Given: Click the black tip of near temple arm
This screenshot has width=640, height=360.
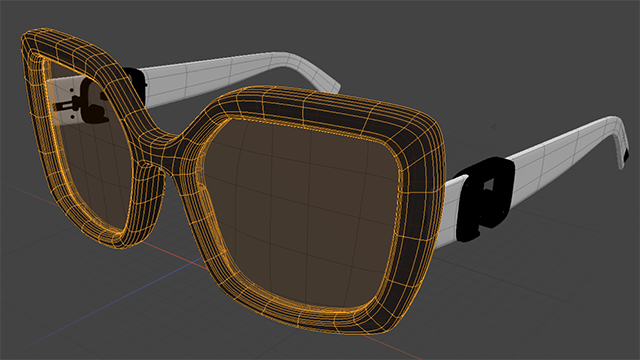Looking at the screenshot, I should tap(626, 154).
